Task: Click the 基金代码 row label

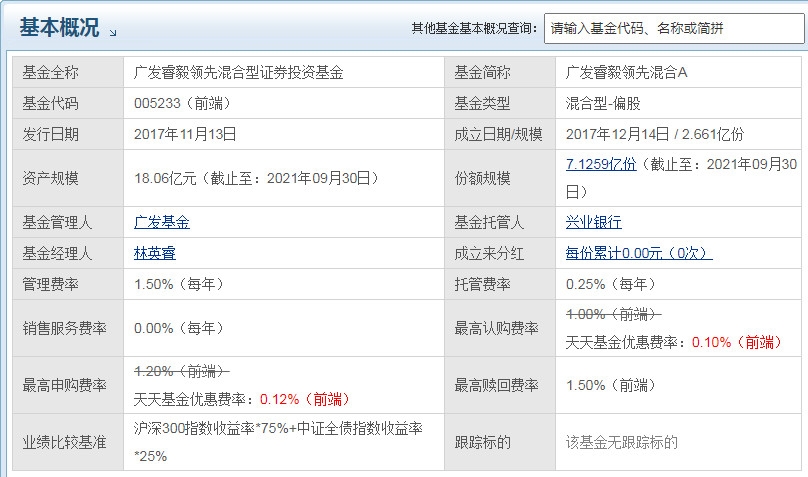Action: (50, 103)
